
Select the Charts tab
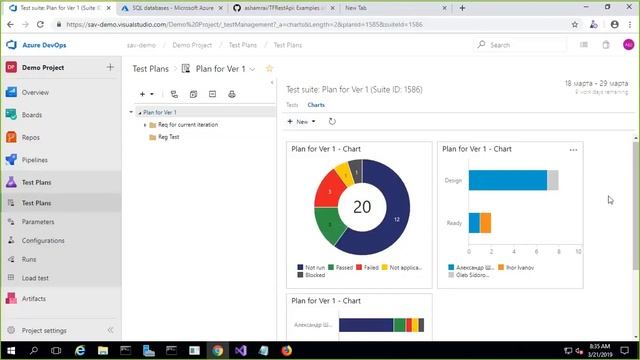coord(316,105)
